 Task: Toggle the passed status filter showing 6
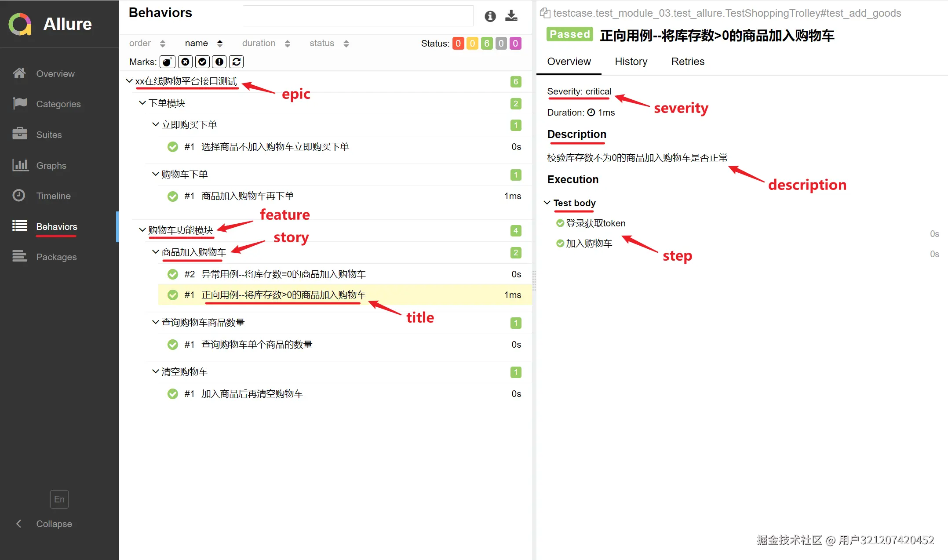486,44
